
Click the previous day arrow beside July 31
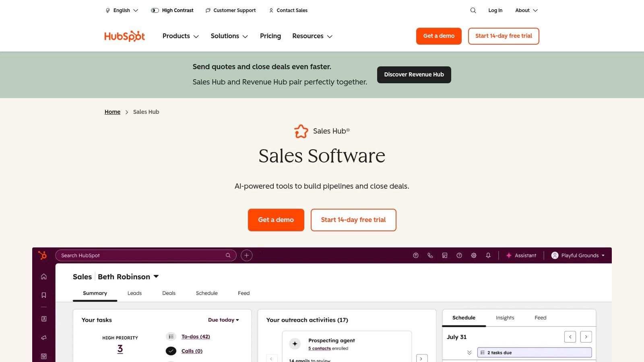570,337
